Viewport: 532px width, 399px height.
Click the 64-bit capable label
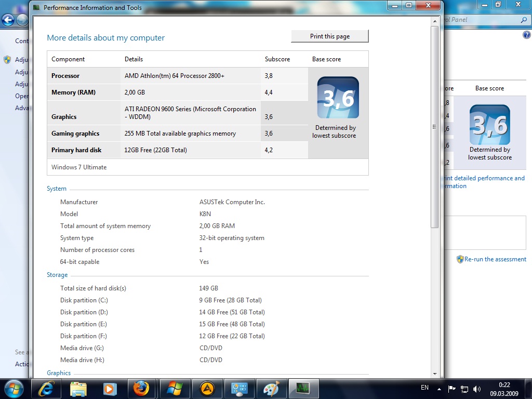79,262
